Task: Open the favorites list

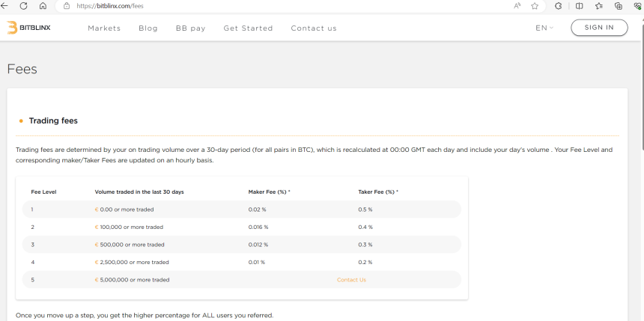Action: point(598,6)
